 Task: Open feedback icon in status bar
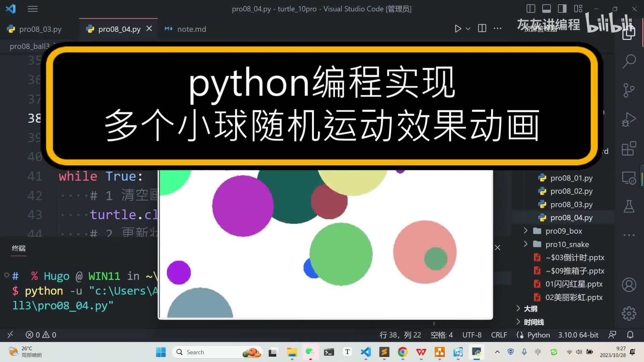[612, 335]
